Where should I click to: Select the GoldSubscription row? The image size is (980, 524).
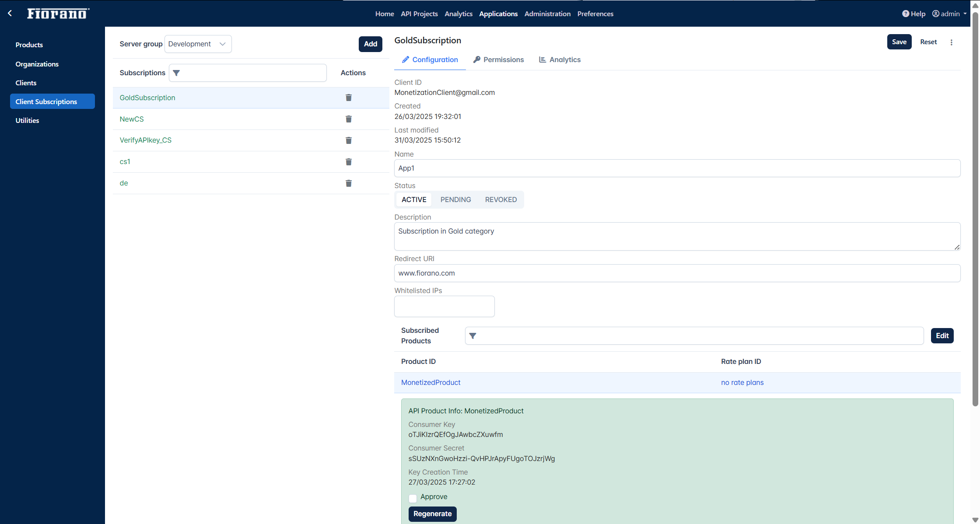click(251, 98)
